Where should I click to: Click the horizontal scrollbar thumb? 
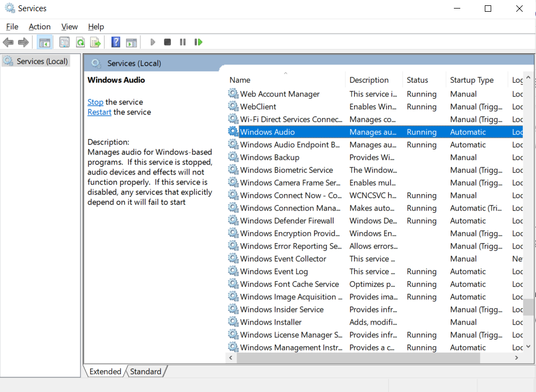(x=358, y=358)
